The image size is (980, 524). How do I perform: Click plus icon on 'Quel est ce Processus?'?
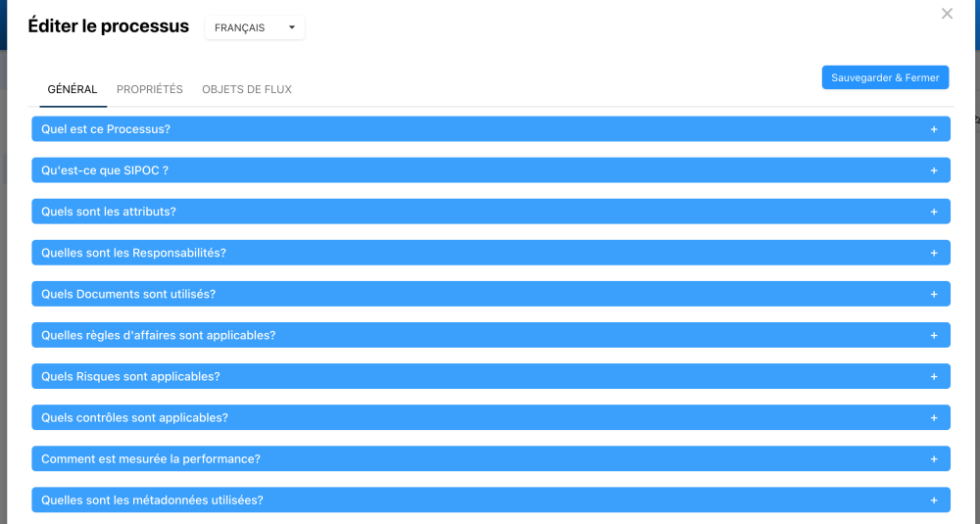pos(934,129)
